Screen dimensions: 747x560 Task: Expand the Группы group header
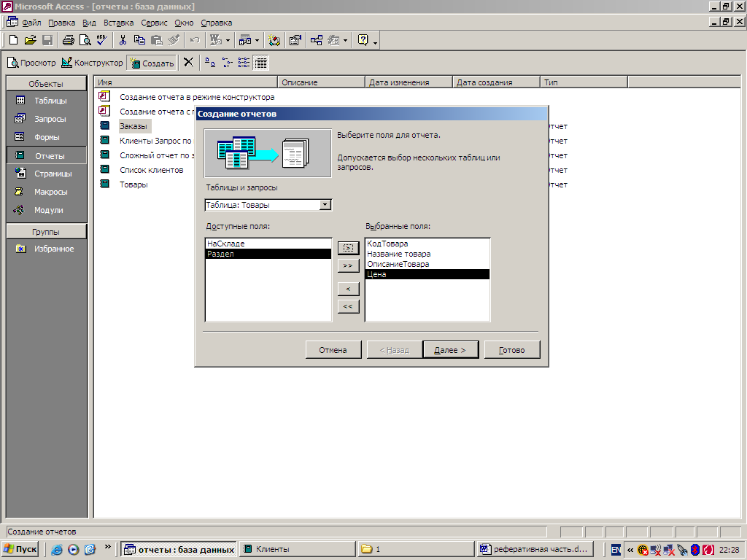[46, 232]
